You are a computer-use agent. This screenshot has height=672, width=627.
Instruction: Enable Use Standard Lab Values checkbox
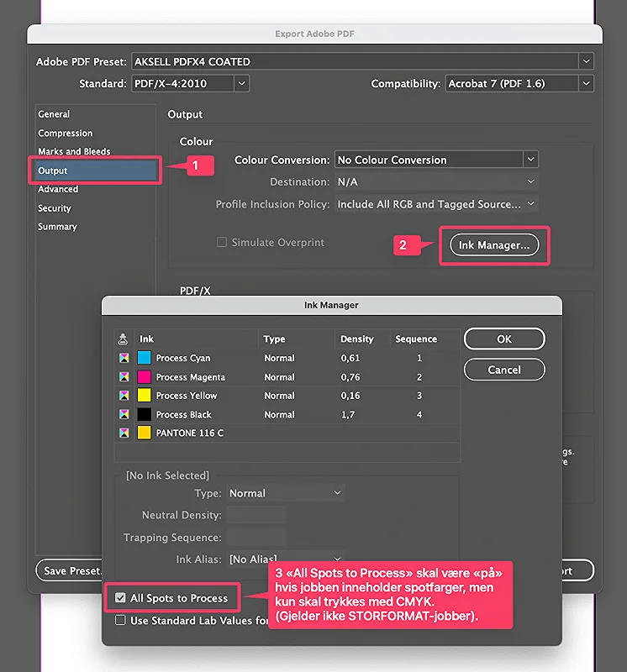pyautogui.click(x=120, y=620)
